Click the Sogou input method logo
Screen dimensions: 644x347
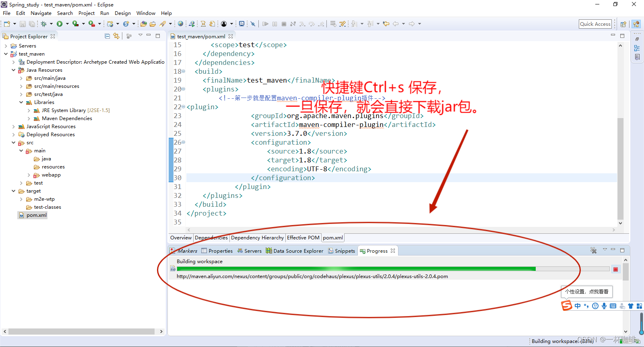(567, 305)
